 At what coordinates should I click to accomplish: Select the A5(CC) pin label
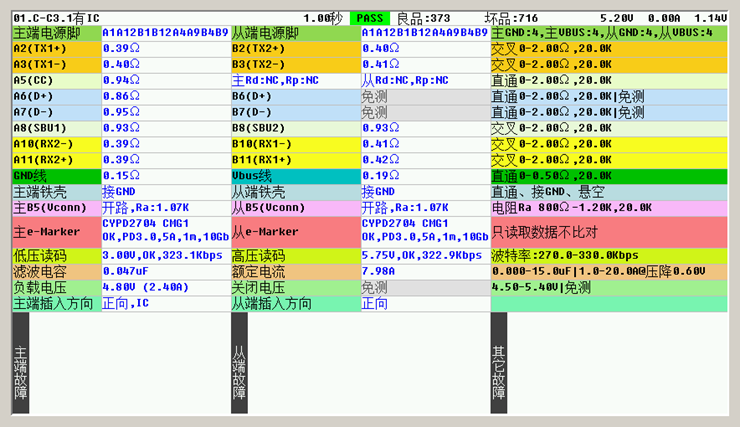pyautogui.click(x=56, y=79)
